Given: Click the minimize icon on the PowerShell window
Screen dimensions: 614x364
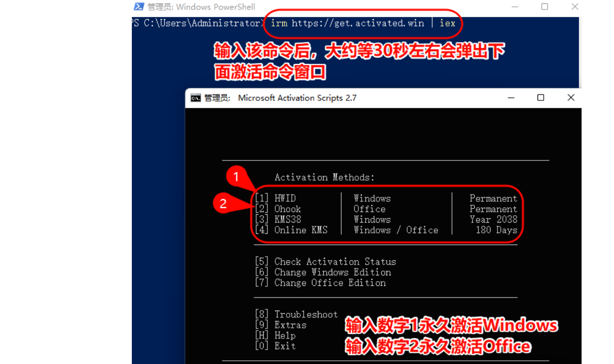Looking at the screenshot, I should [514, 6].
